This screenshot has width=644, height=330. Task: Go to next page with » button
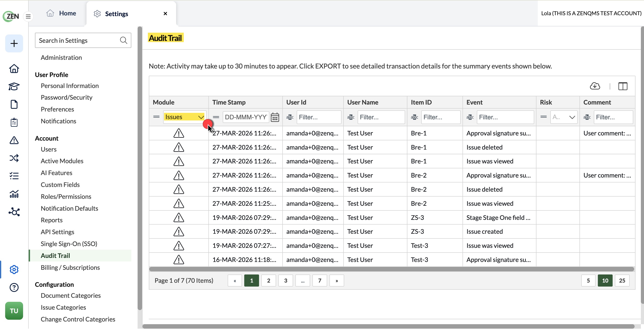click(x=337, y=281)
